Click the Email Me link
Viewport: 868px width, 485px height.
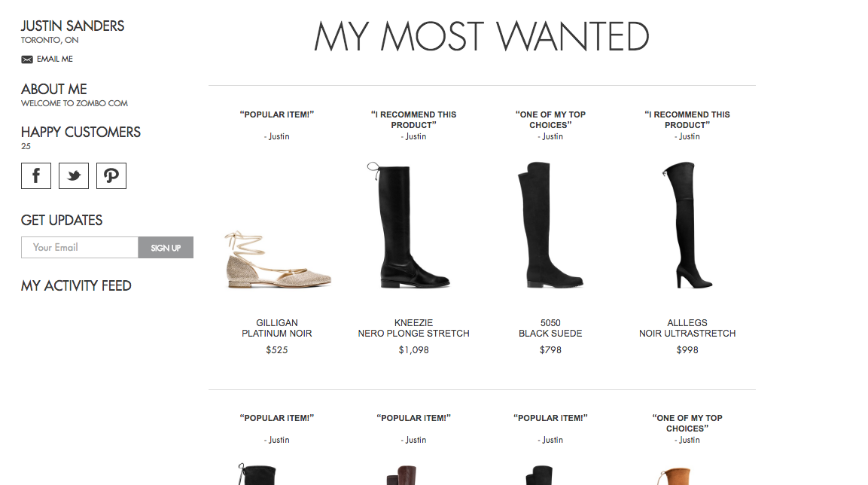pos(55,59)
